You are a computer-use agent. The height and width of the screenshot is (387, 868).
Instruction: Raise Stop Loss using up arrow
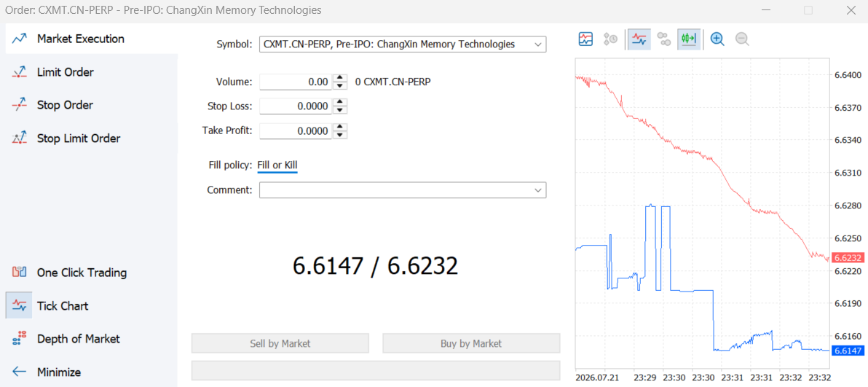(x=342, y=103)
